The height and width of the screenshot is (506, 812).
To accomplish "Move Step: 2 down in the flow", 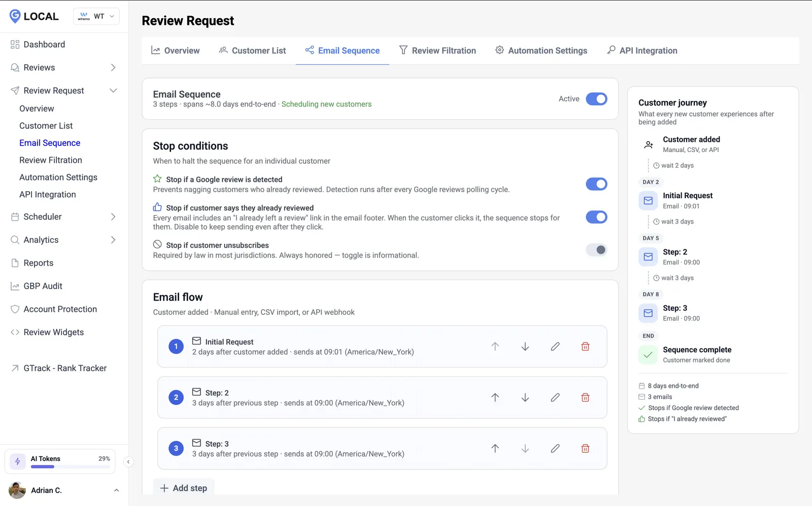I will point(525,397).
